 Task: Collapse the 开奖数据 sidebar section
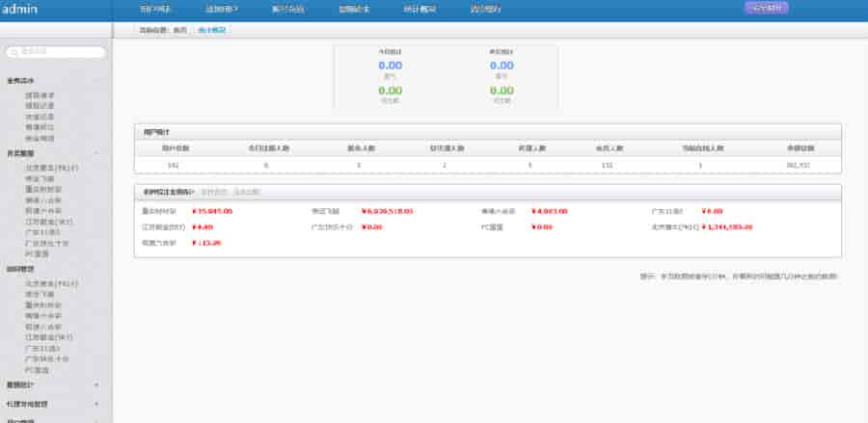click(96, 152)
